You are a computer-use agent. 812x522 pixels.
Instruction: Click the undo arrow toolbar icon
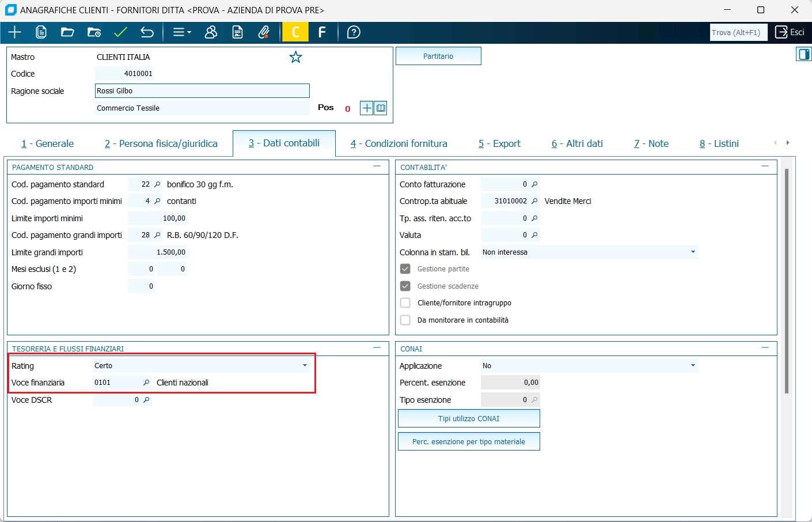[x=147, y=32]
